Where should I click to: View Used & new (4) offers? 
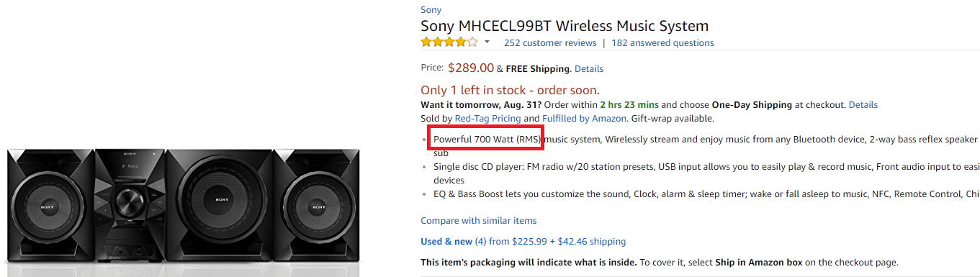coord(454,242)
